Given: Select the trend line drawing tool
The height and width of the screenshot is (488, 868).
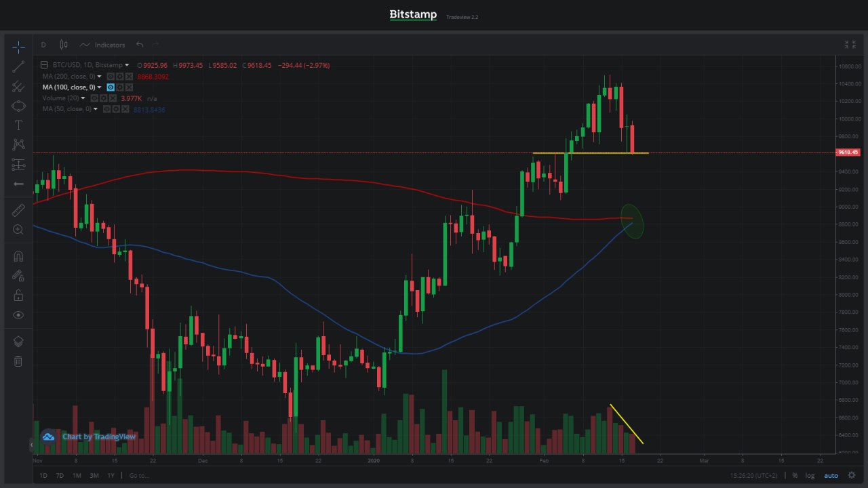Looking at the screenshot, I should pos(18,66).
